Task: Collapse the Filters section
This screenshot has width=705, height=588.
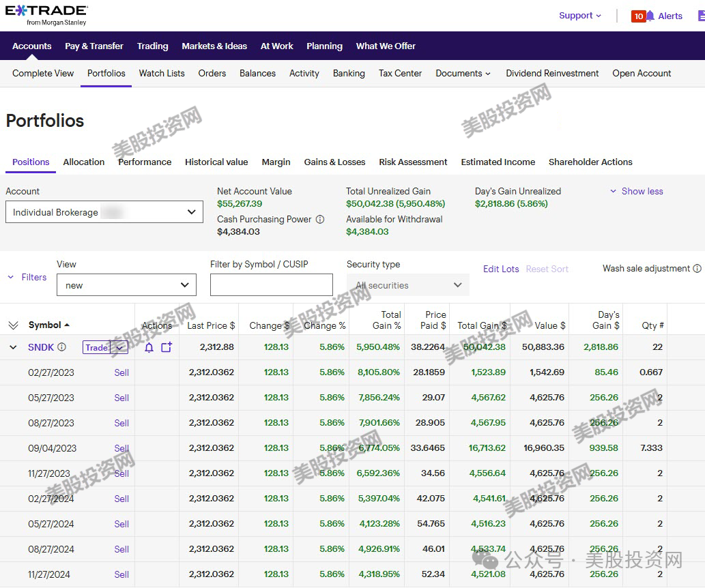Action: coord(27,277)
